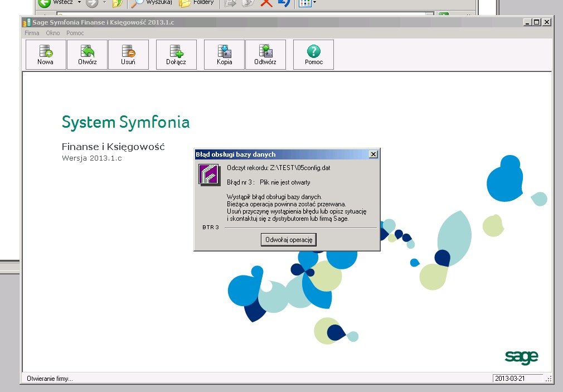Open the Firma menu
The image size is (563, 392).
click(x=32, y=33)
